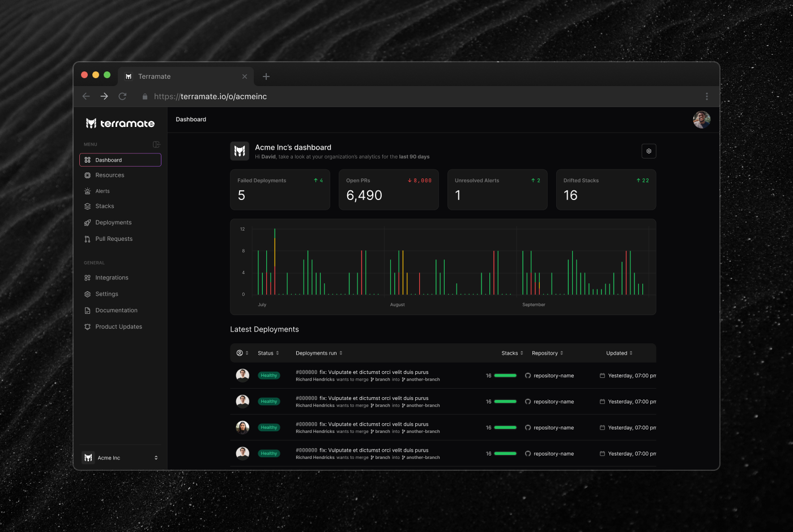793x532 pixels.
Task: Click the Acme Inc dashboard logo icon
Action: (240, 151)
